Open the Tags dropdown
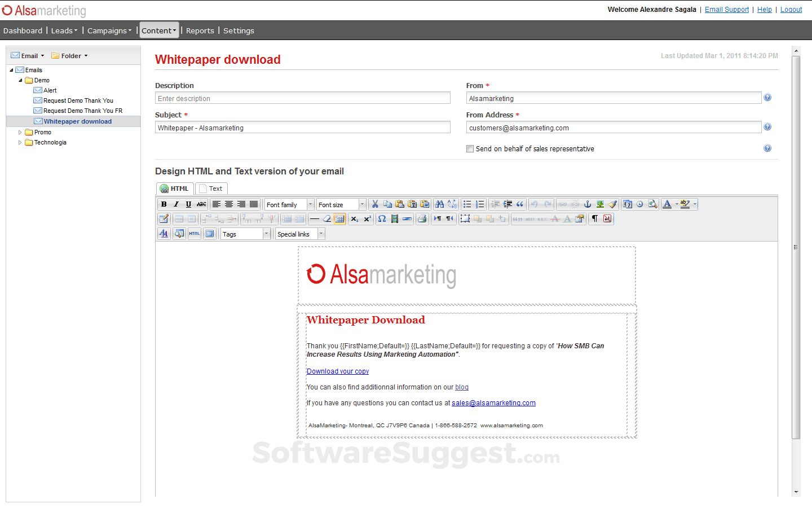The height and width of the screenshot is (508, 812). [245, 234]
